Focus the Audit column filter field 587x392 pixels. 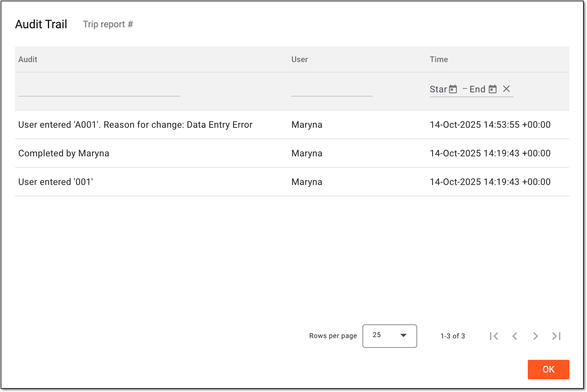coord(99,89)
